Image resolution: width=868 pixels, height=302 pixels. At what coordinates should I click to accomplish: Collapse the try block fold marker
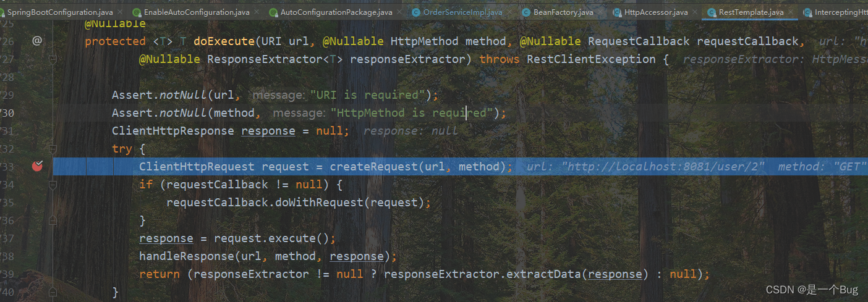click(53, 149)
